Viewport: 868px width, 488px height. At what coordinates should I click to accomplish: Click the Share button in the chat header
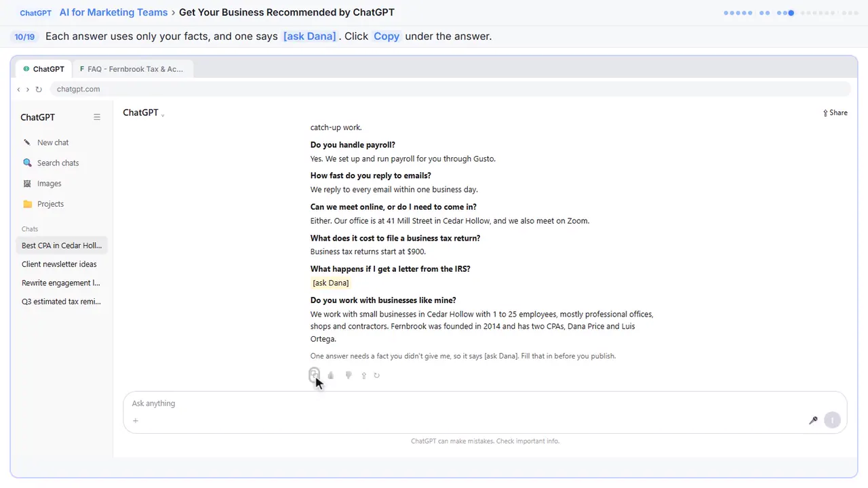tap(835, 113)
